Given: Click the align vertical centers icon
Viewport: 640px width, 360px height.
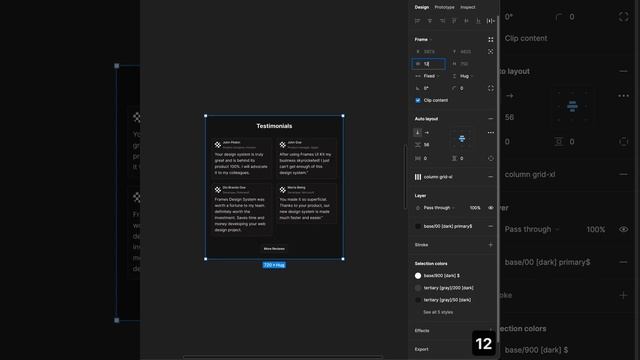Looking at the screenshot, I should pyautogui.click(x=466, y=21).
